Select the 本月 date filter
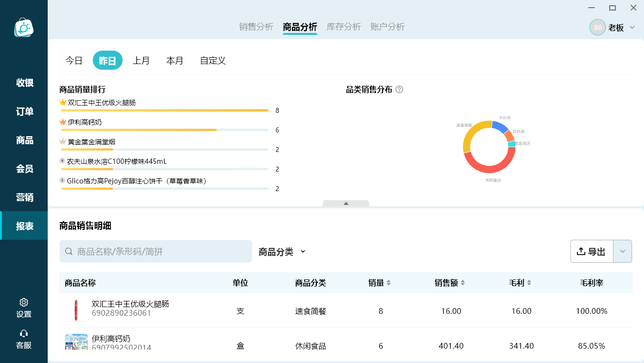 [x=175, y=61]
